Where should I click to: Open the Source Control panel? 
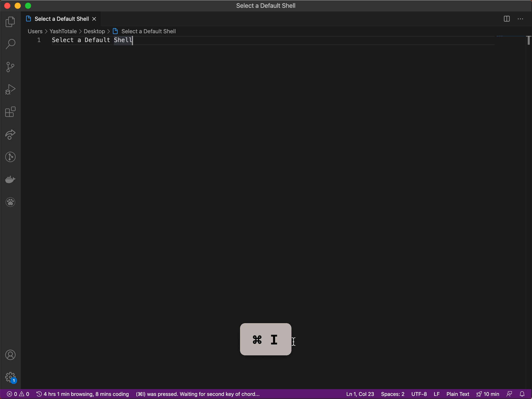(10, 67)
